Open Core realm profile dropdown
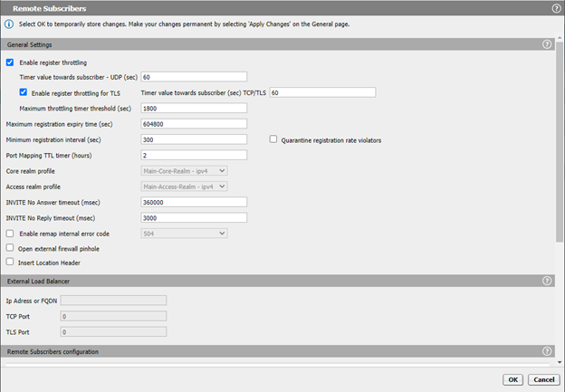This screenshot has width=565, height=392. (184, 171)
